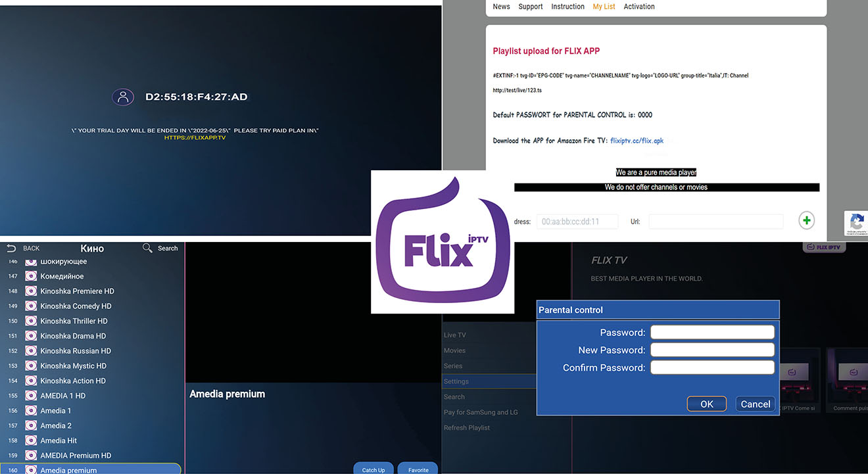Click channel icon next to AMEDIA 1 HD
Image resolution: width=868 pixels, height=474 pixels.
coord(30,396)
